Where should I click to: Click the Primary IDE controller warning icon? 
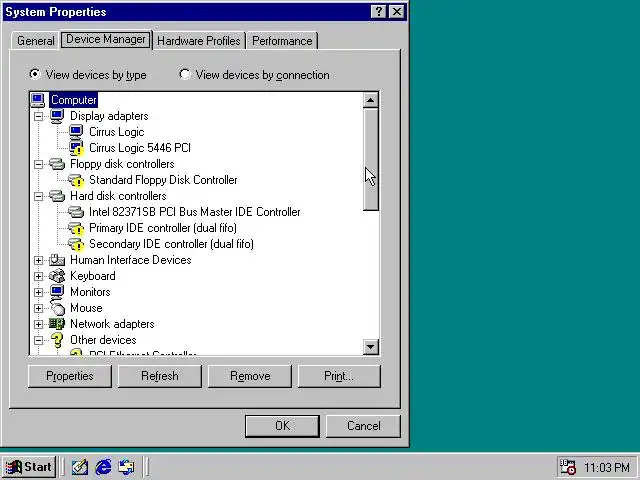[x=76, y=228]
